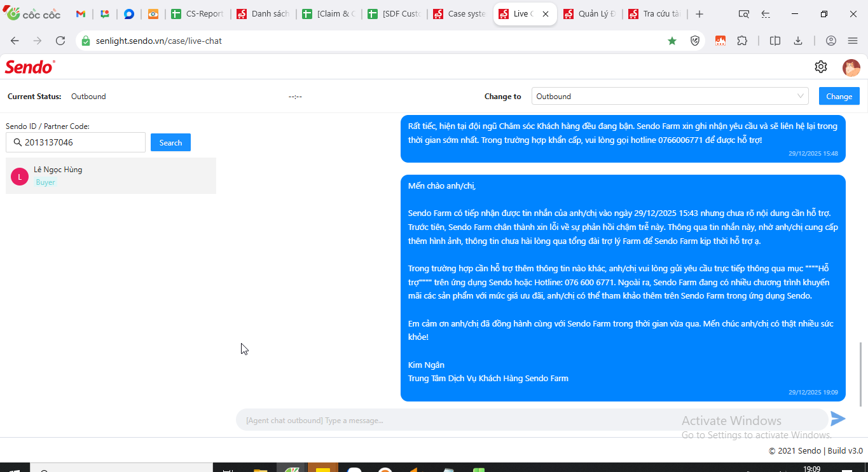This screenshot has width=868, height=472.
Task: Open the pinned orange camera tab
Action: pyautogui.click(x=153, y=14)
